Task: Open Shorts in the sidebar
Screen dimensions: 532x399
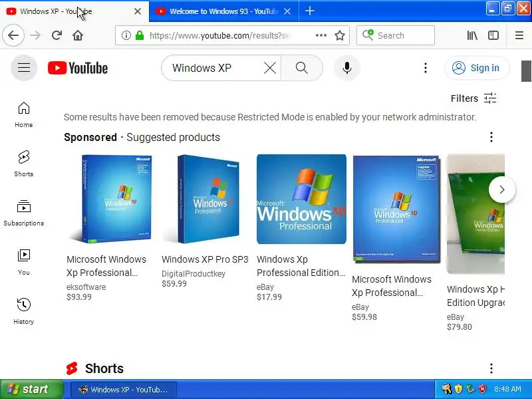Action: point(24,164)
